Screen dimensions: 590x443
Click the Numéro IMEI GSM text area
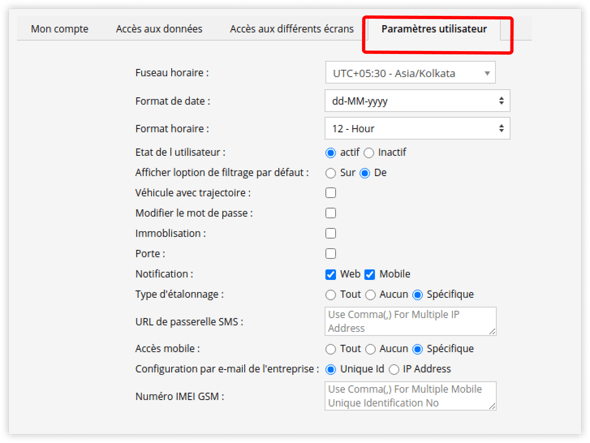pyautogui.click(x=411, y=396)
